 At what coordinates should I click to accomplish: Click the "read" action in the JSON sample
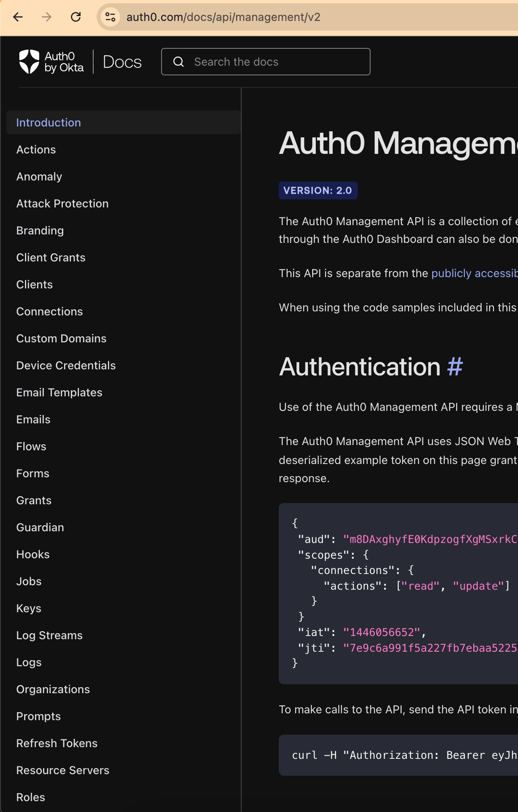[x=420, y=586]
